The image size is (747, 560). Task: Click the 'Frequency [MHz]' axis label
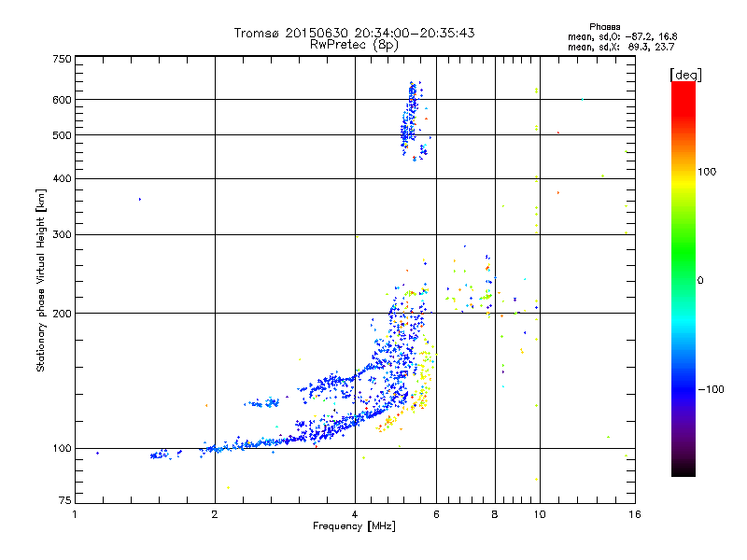point(354,526)
